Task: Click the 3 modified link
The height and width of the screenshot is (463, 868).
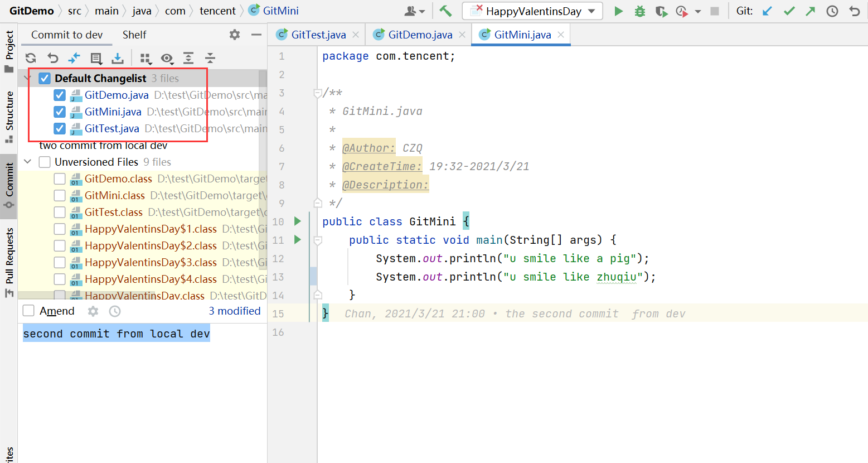Action: 235,311
